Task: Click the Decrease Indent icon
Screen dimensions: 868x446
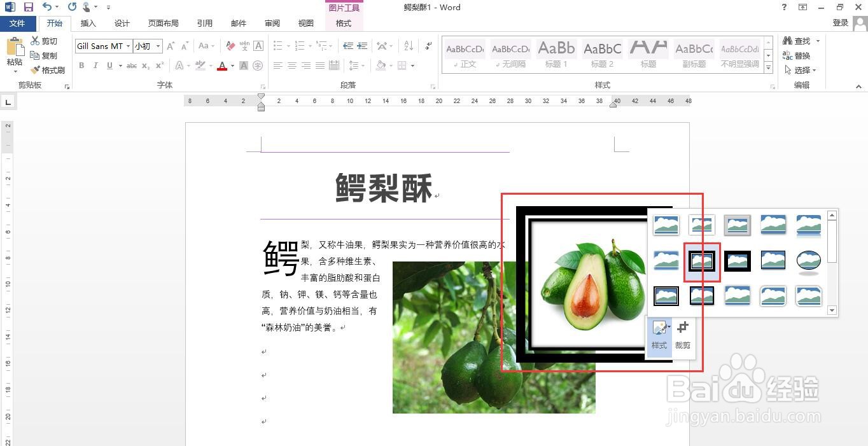Action: (348, 46)
